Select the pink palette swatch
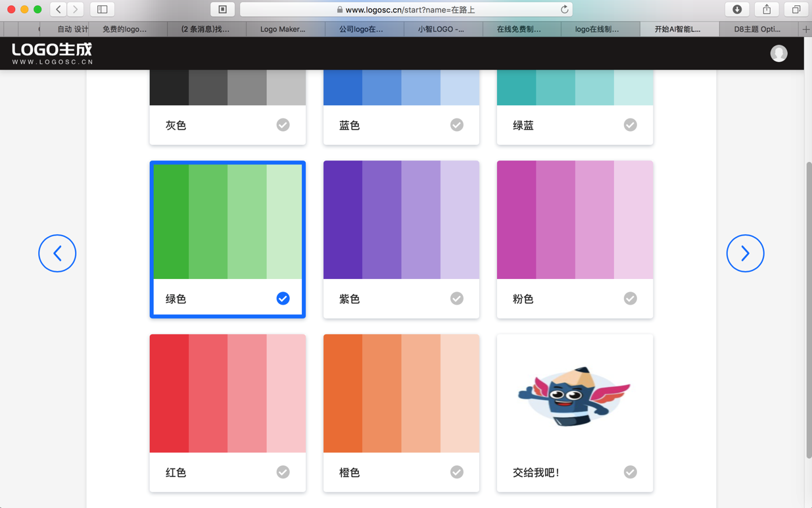The height and width of the screenshot is (508, 812). click(575, 220)
